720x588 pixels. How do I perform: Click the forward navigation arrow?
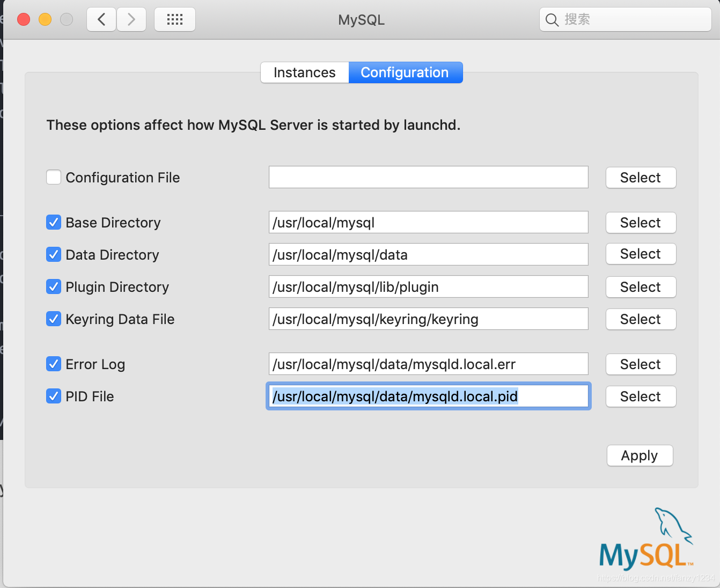click(x=131, y=19)
